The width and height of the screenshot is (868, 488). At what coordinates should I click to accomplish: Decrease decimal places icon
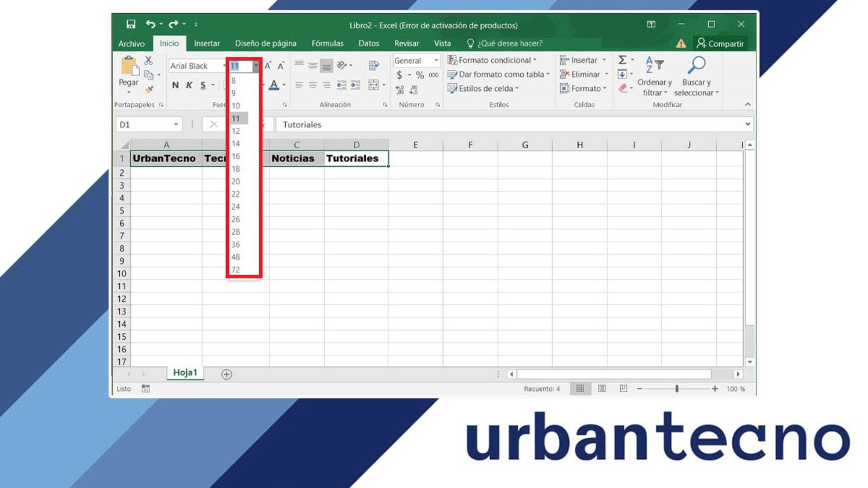tap(414, 89)
